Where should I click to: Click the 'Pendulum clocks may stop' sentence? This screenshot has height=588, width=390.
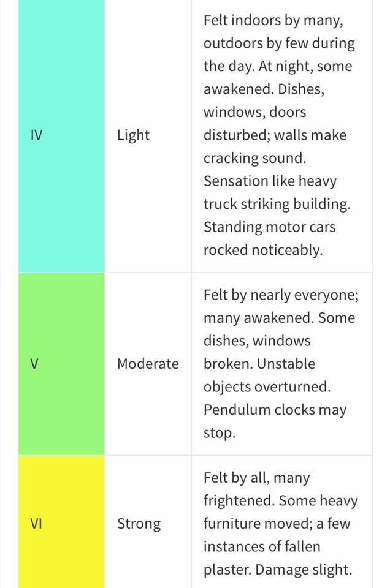click(x=275, y=421)
